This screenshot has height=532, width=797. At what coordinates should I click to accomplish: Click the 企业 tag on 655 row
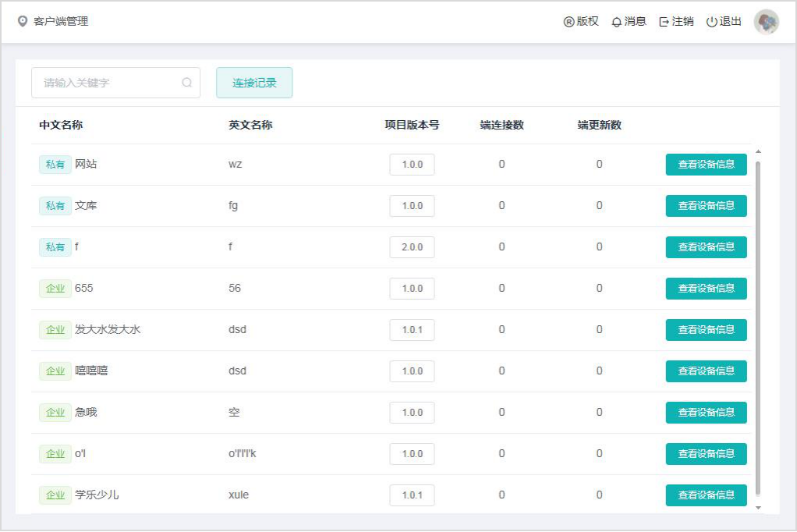55,289
